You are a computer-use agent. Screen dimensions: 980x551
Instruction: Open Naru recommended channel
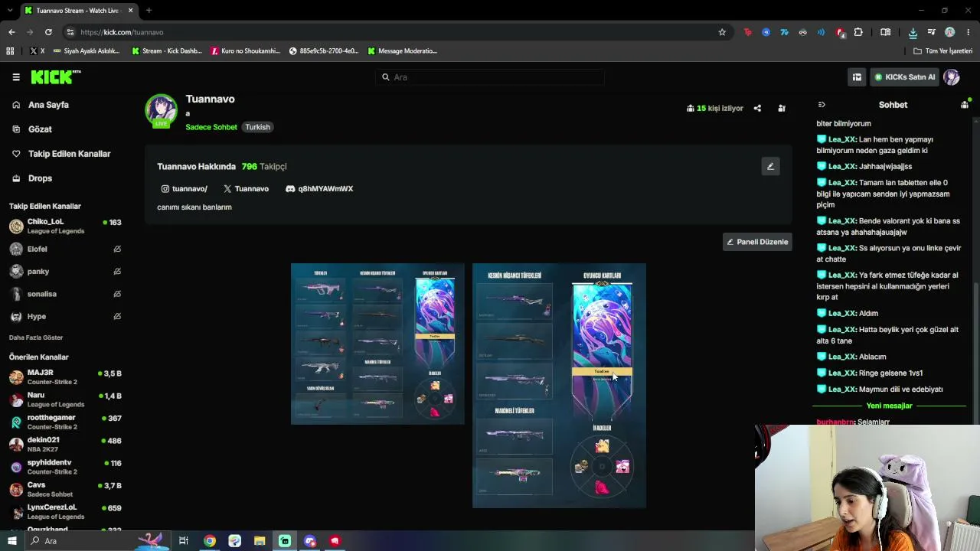coord(65,399)
